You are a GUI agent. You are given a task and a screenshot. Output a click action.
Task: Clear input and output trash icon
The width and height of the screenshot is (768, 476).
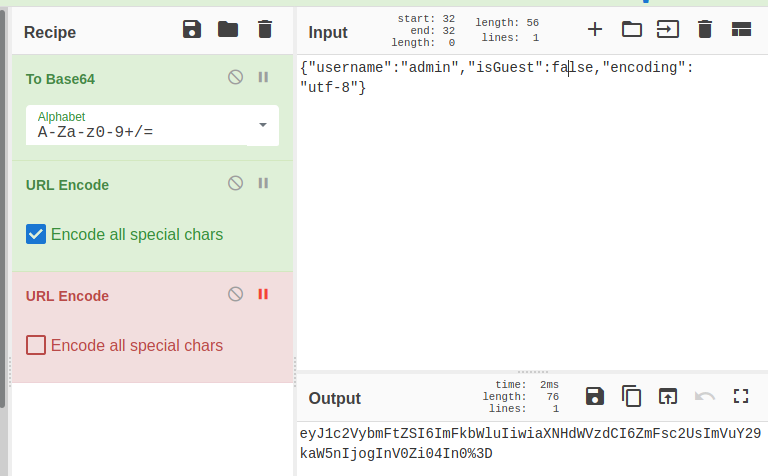(705, 29)
